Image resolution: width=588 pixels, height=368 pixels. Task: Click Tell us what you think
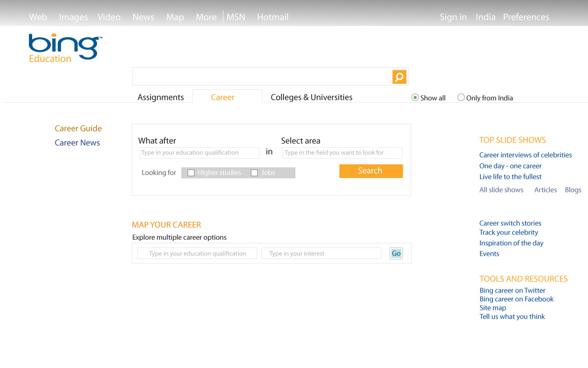tap(512, 316)
